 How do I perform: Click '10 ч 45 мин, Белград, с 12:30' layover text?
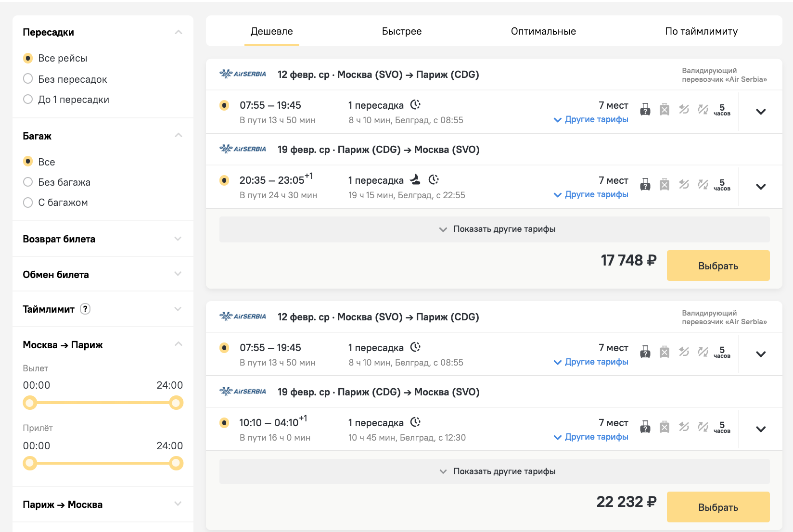coord(407,438)
